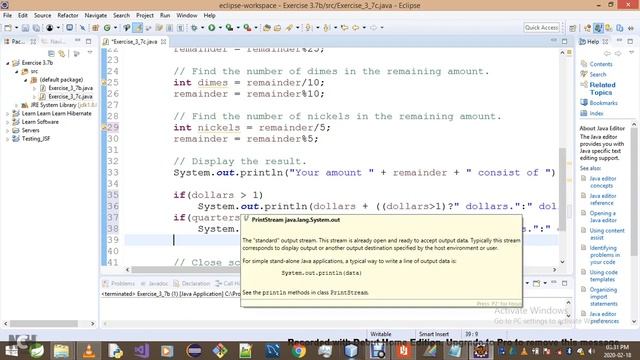Open the File menu
The image size is (640, 360).
pyautogui.click(x=7, y=16)
